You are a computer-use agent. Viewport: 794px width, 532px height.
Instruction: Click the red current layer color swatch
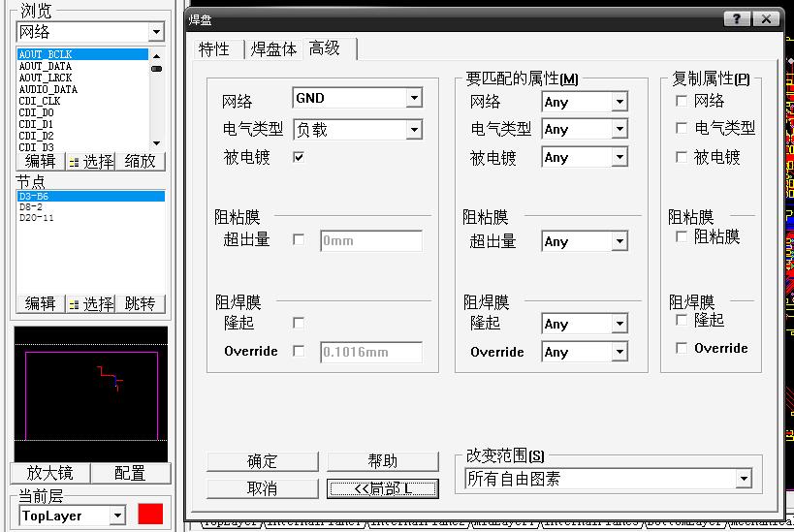150,514
